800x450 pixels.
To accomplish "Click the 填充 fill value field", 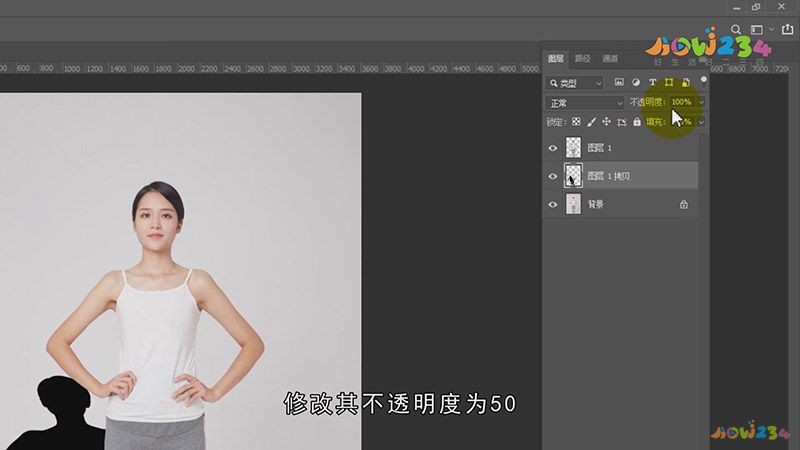I will (682, 122).
